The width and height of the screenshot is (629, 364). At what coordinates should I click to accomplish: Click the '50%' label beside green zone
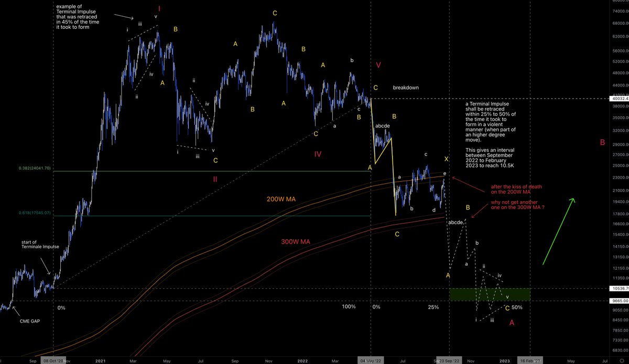(517, 307)
